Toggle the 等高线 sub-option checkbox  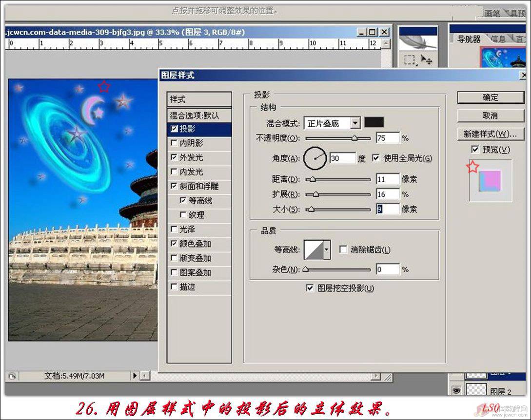click(x=183, y=200)
